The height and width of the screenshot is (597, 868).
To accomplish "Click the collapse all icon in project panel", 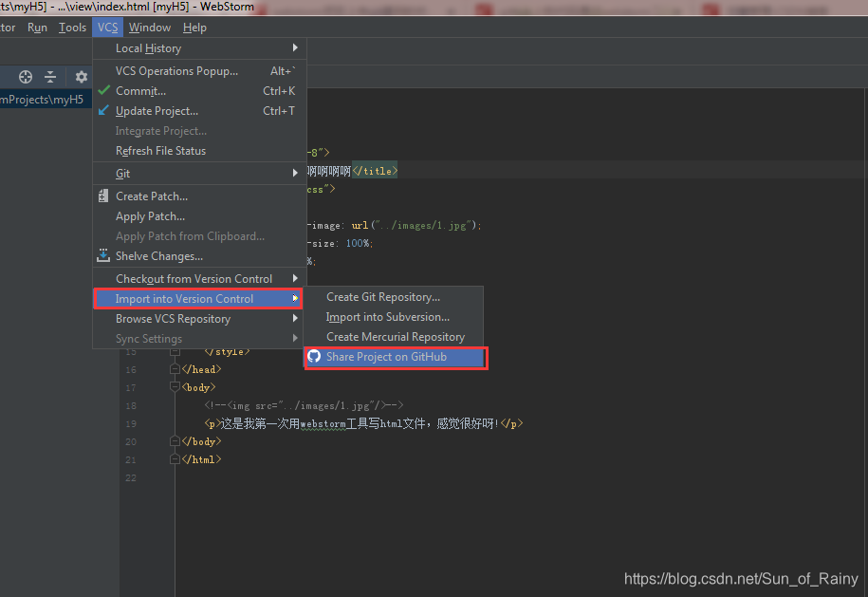I will coord(50,77).
